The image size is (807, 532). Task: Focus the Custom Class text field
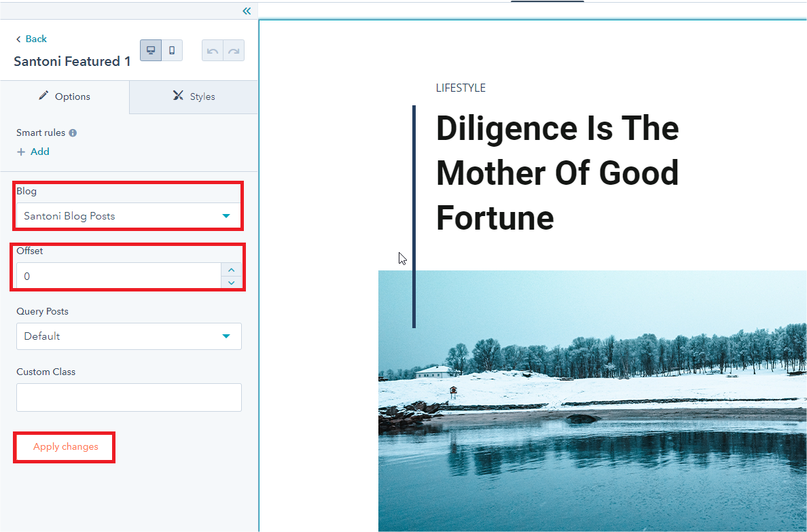pyautogui.click(x=128, y=397)
